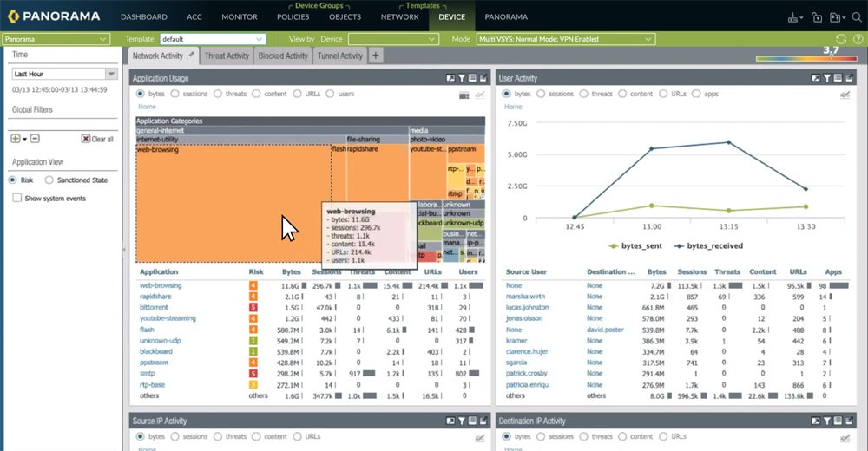868x451 pixels.
Task: Click the filter icon in User Activity header
Action: point(827,78)
